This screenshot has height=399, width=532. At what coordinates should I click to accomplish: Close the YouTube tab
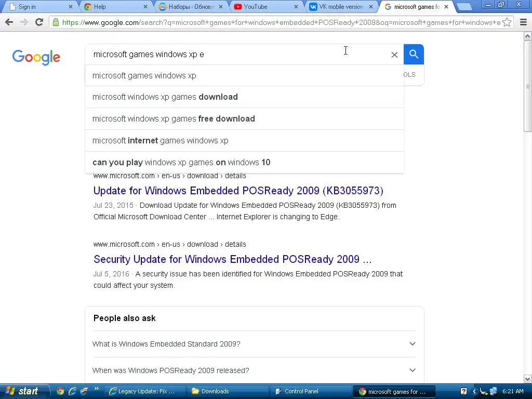point(296,7)
